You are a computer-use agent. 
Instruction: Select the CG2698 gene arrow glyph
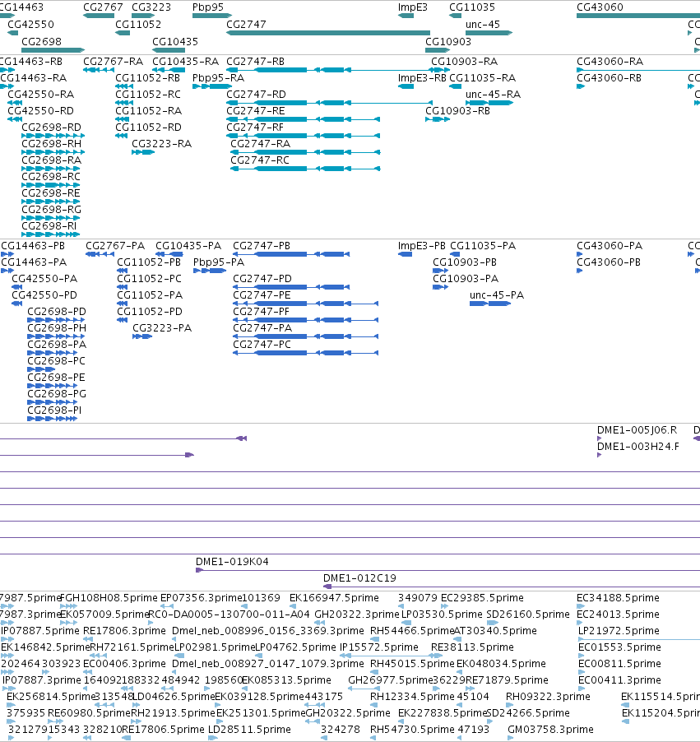point(53,49)
